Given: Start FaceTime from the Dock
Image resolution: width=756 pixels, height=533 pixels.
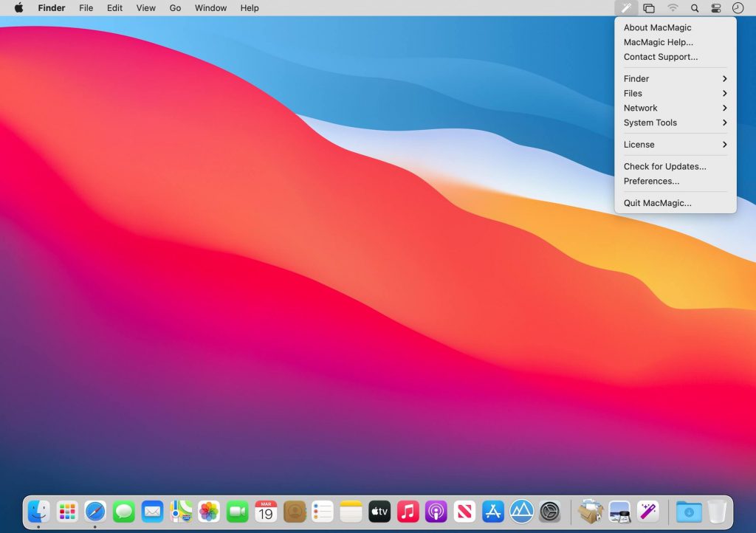Looking at the screenshot, I should point(237,510).
